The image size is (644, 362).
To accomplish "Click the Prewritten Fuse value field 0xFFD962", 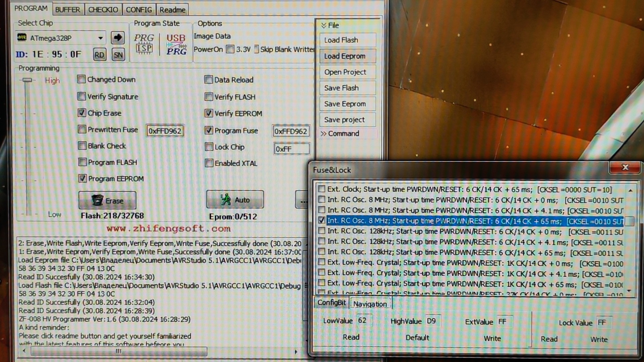I will pyautogui.click(x=165, y=131).
